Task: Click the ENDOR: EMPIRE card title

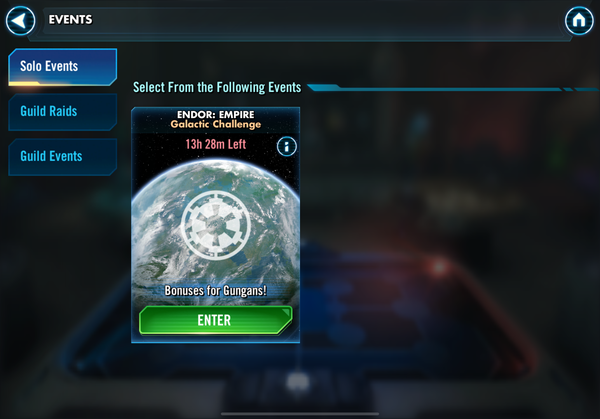Action: coord(215,114)
